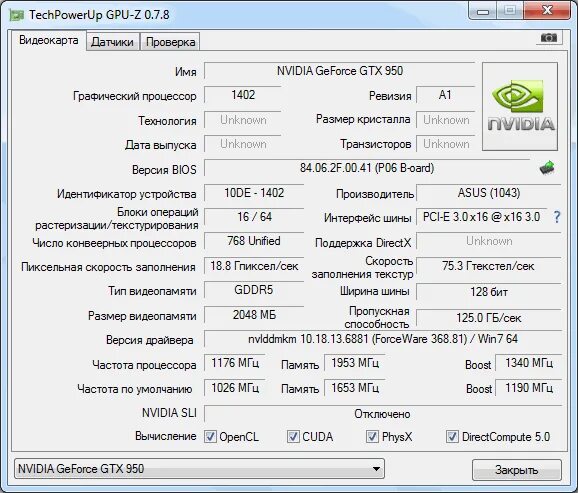Click the GDDR5 memory type field
The width and height of the screenshot is (578, 493).
pos(254,290)
